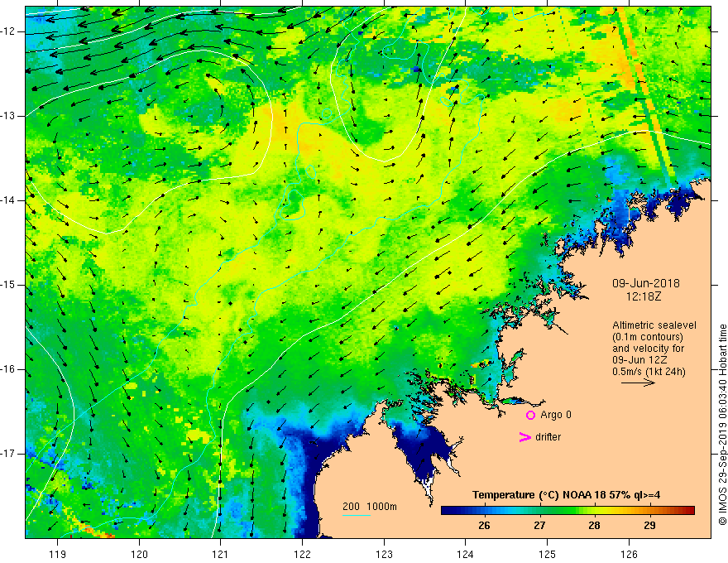Click the latitude axis label -15
728x563 pixels.
(x=8, y=285)
